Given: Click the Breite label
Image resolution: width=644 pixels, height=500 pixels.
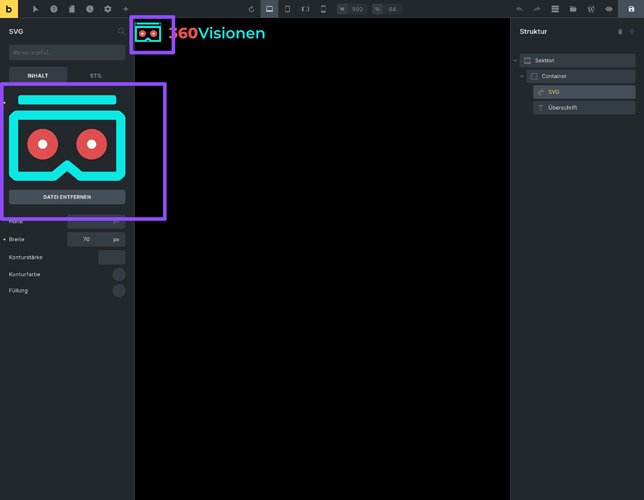Looking at the screenshot, I should [x=16, y=239].
